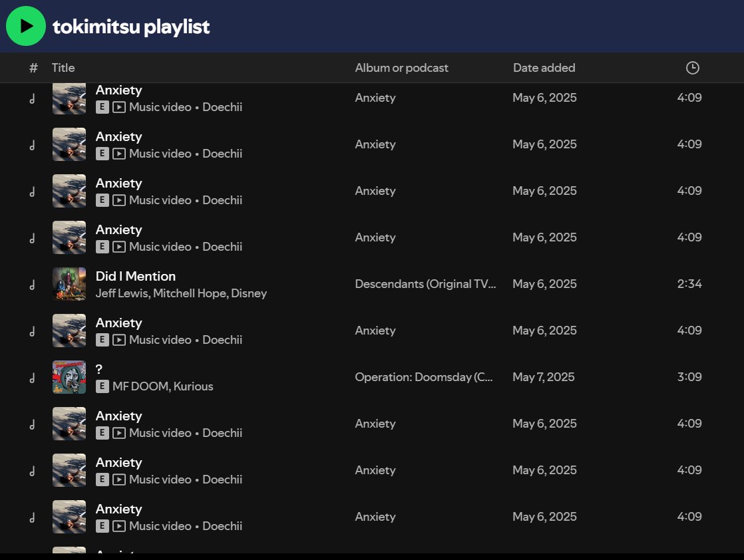Open Did I Mention album art thumbnail
This screenshot has width=744, height=560.
coord(69,284)
